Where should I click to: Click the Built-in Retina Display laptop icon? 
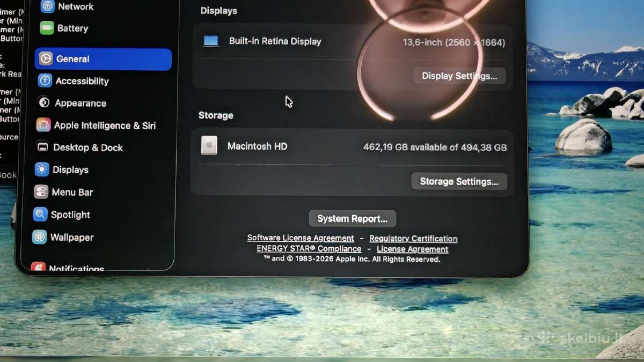(x=211, y=41)
